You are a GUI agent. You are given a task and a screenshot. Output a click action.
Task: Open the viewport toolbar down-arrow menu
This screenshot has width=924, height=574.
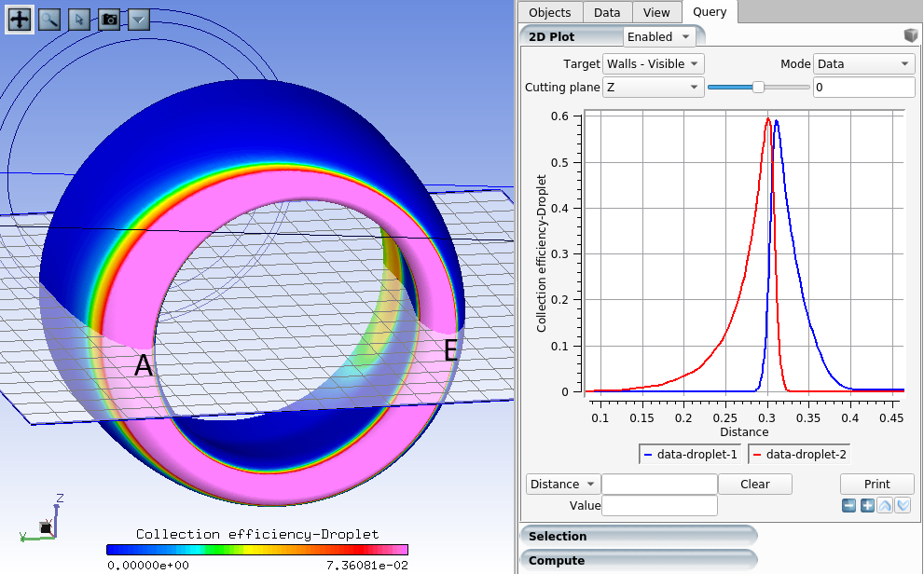(x=139, y=19)
